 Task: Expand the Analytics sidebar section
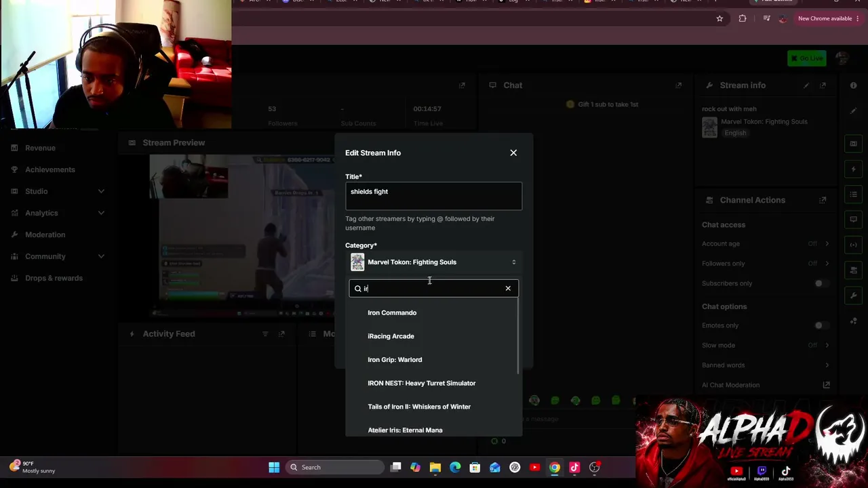coord(101,213)
